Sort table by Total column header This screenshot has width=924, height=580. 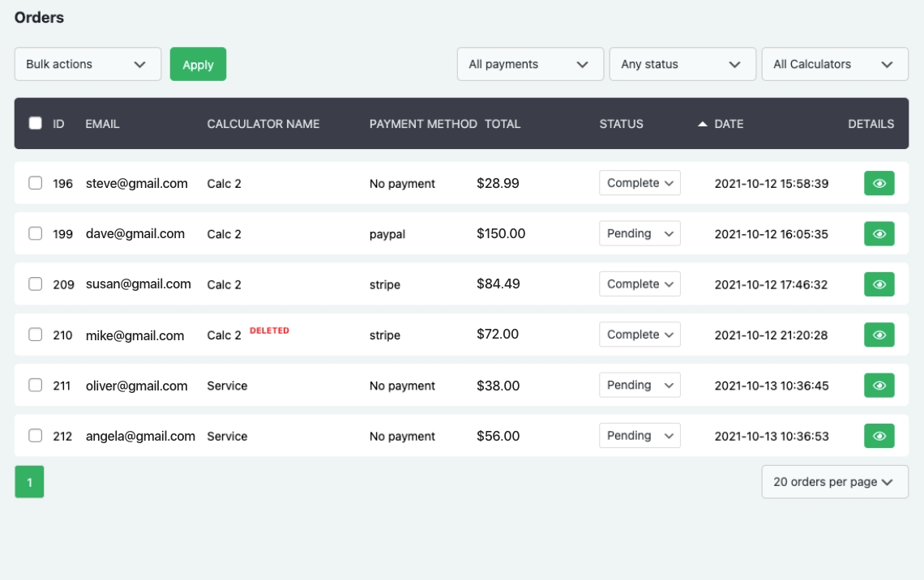click(x=503, y=124)
